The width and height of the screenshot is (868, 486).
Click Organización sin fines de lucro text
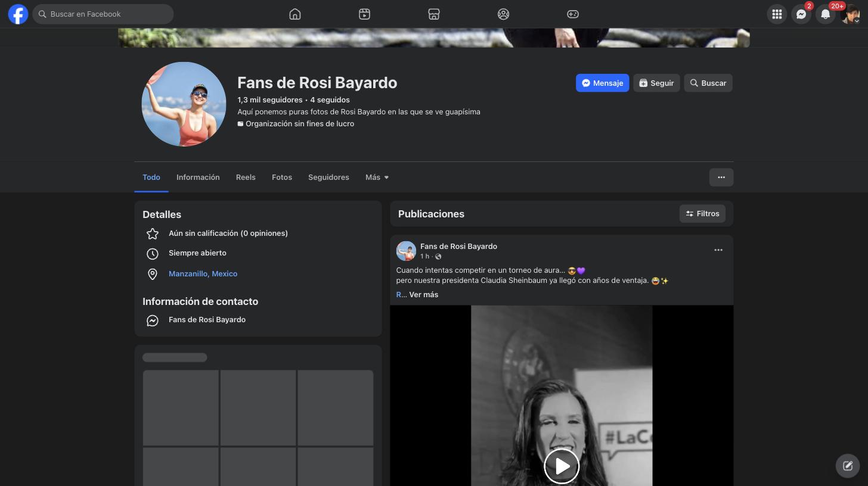[x=300, y=124]
